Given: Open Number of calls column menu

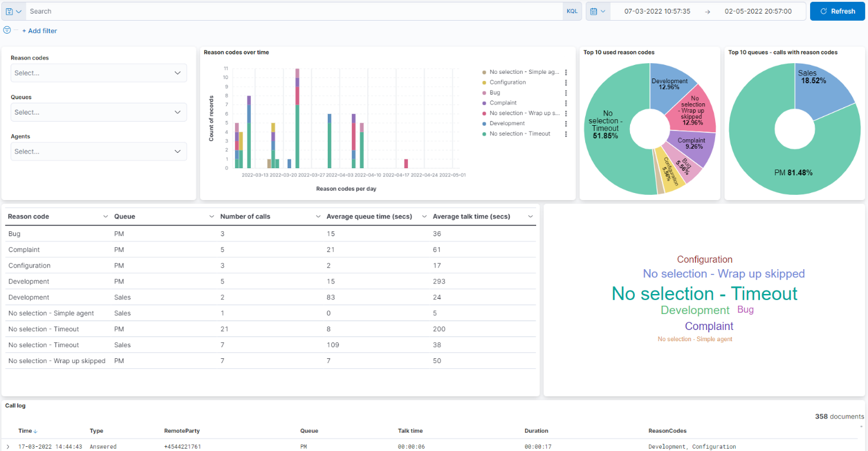Looking at the screenshot, I should click(x=318, y=217).
